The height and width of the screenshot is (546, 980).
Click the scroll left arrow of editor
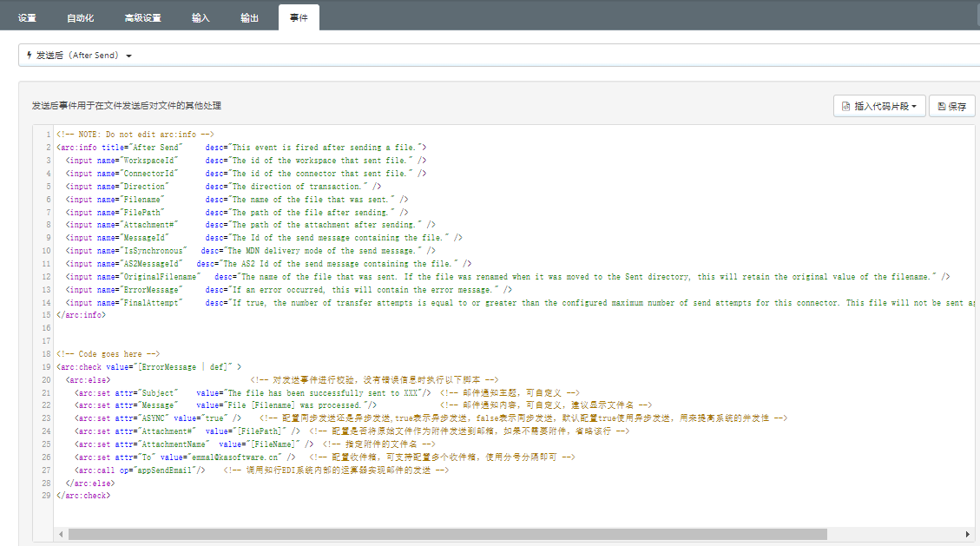61,534
